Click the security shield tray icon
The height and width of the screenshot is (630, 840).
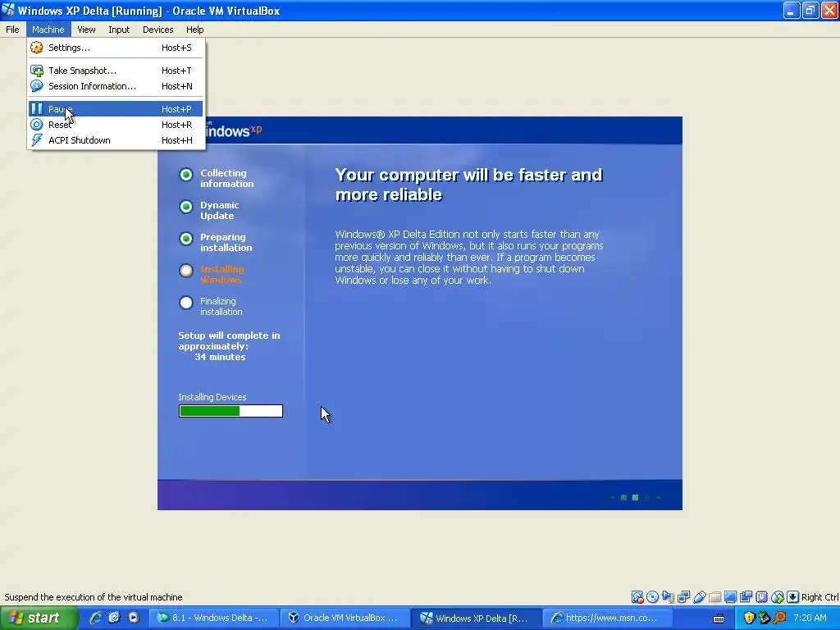pos(749,618)
